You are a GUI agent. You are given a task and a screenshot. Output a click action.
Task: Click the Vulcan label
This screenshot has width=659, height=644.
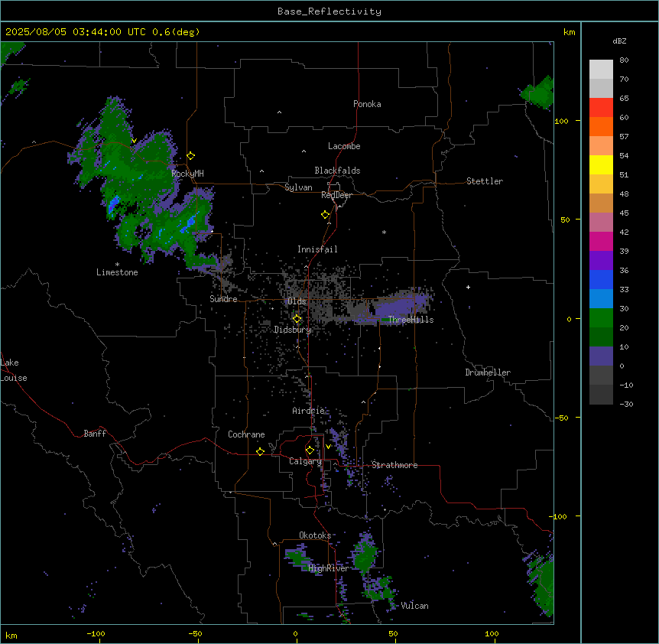pos(415,606)
